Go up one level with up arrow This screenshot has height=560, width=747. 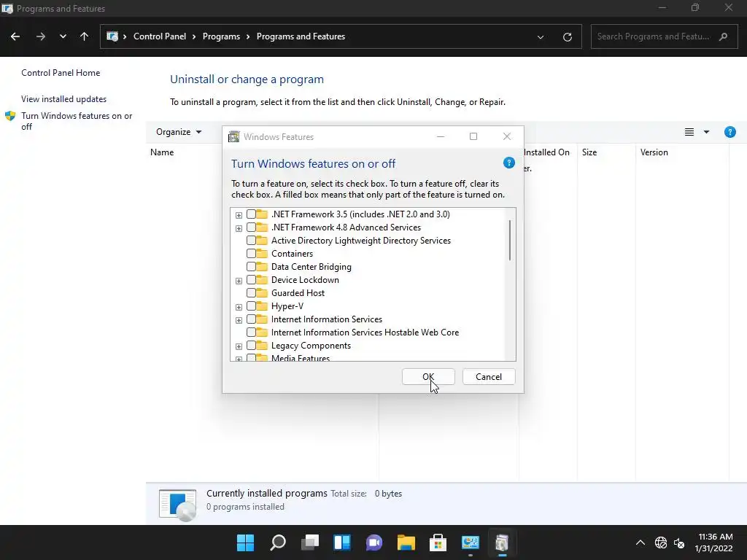click(85, 36)
